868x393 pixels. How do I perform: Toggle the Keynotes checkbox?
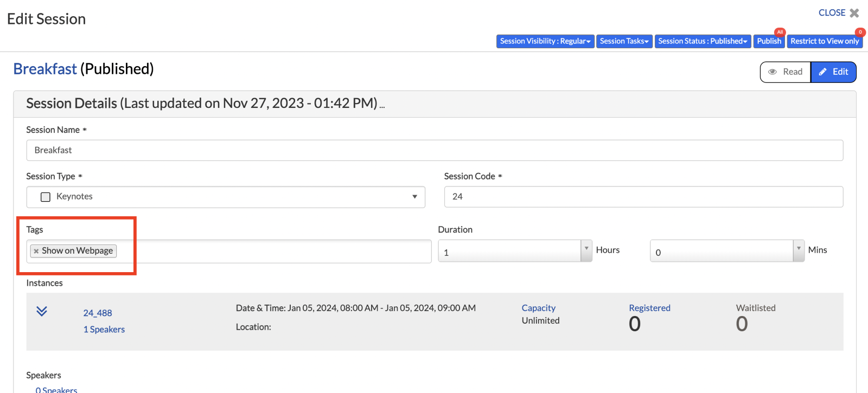point(46,197)
